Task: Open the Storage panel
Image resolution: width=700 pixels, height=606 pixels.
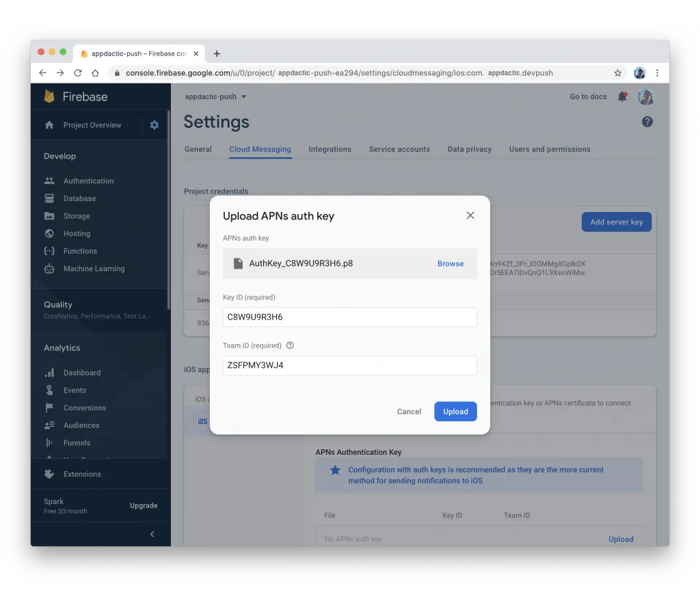Action: [x=76, y=215]
